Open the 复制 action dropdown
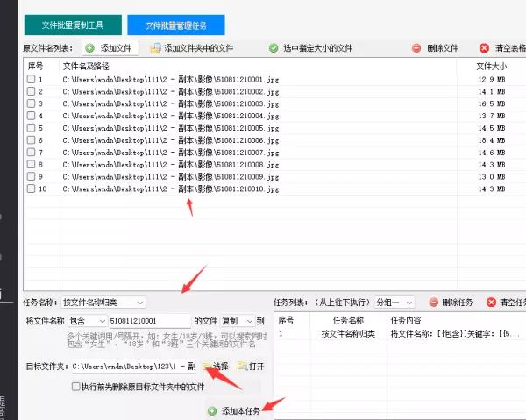The height and width of the screenshot is (420, 526). pyautogui.click(x=238, y=321)
